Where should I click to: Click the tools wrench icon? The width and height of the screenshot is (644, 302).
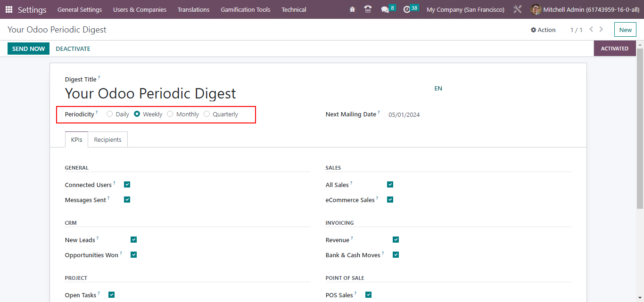[517, 9]
